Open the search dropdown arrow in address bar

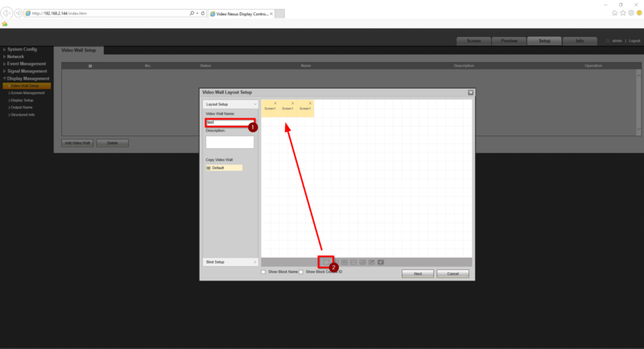tap(197, 13)
